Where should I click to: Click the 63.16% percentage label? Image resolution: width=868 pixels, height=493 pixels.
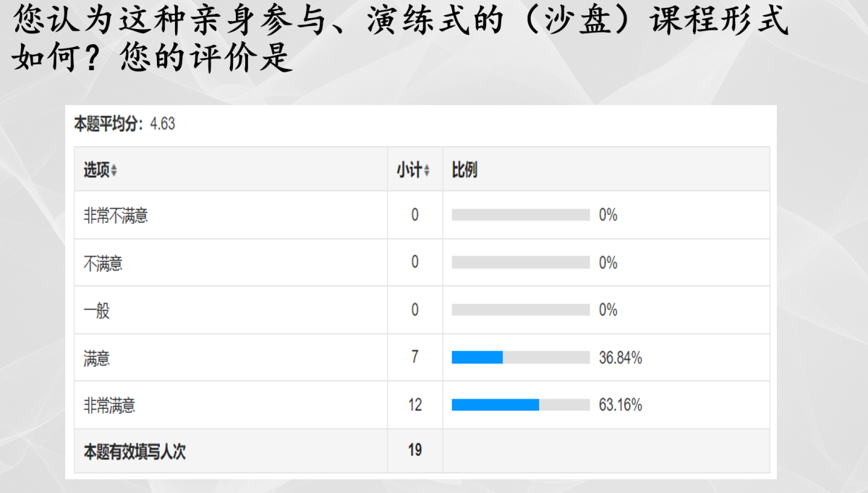(621, 405)
